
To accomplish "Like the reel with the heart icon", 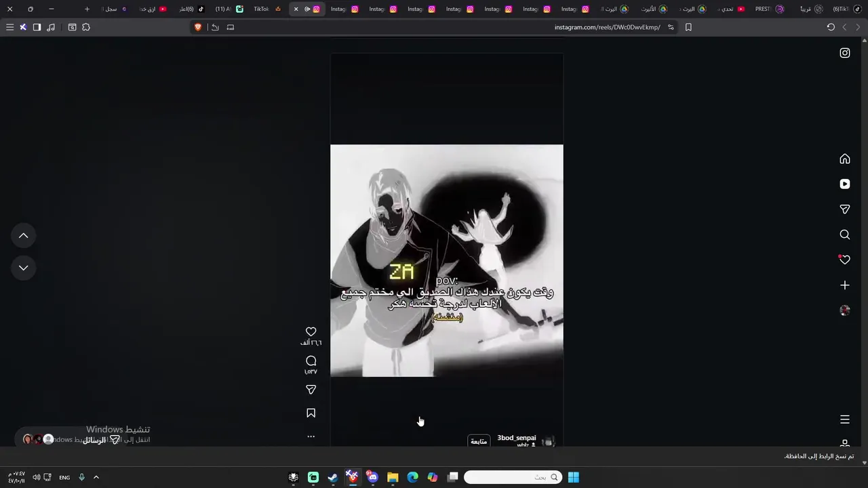I will pyautogui.click(x=311, y=331).
